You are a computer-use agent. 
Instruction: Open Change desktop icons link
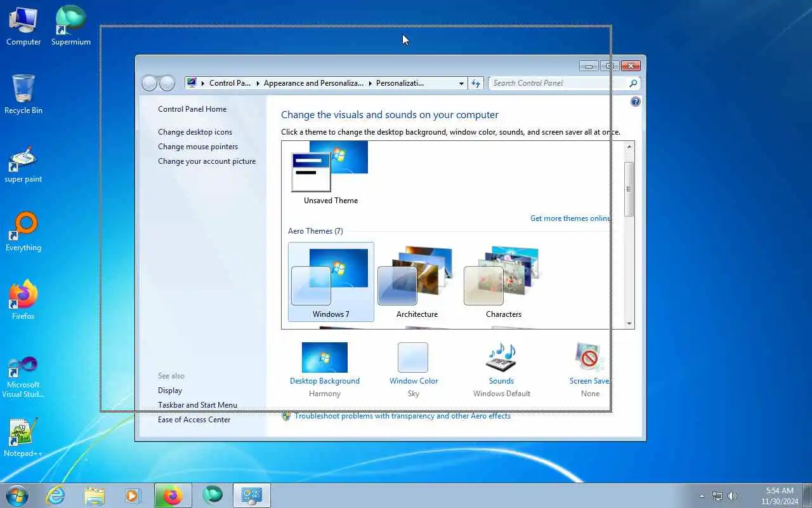tap(195, 132)
